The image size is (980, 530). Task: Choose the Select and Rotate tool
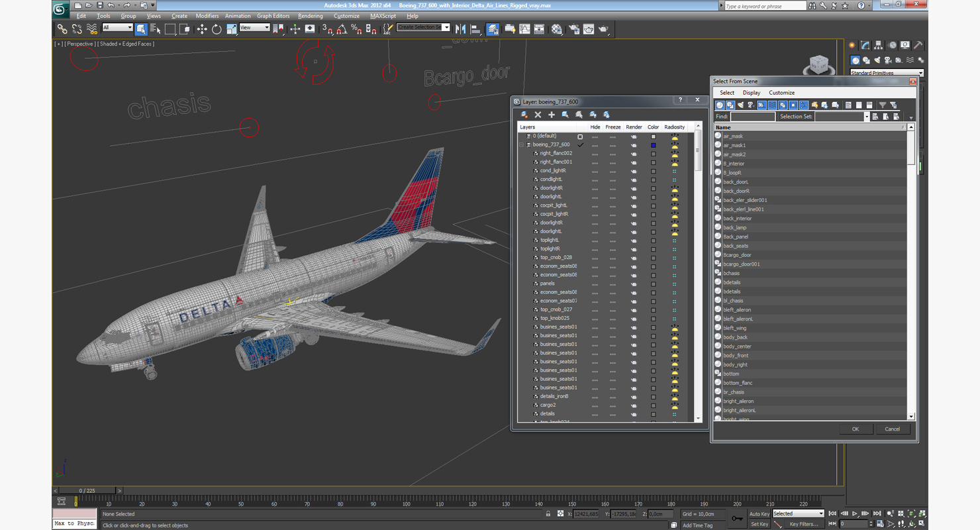pyautogui.click(x=217, y=29)
